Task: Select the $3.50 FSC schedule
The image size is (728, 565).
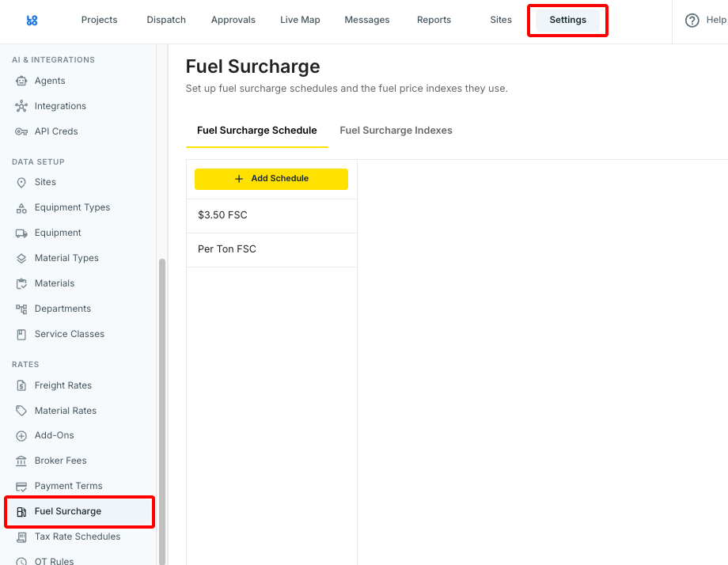Action: coord(271,215)
